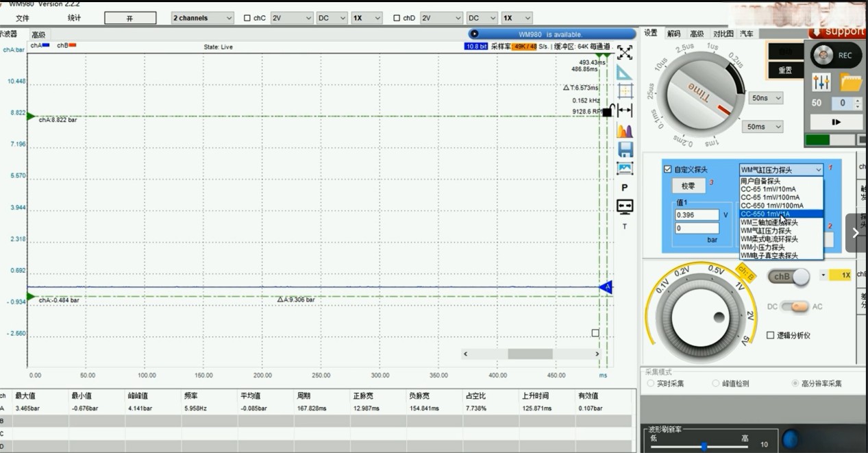Save waveform with the floppy disk icon
Image resolution: width=868 pixels, height=453 pixels.
(x=625, y=149)
